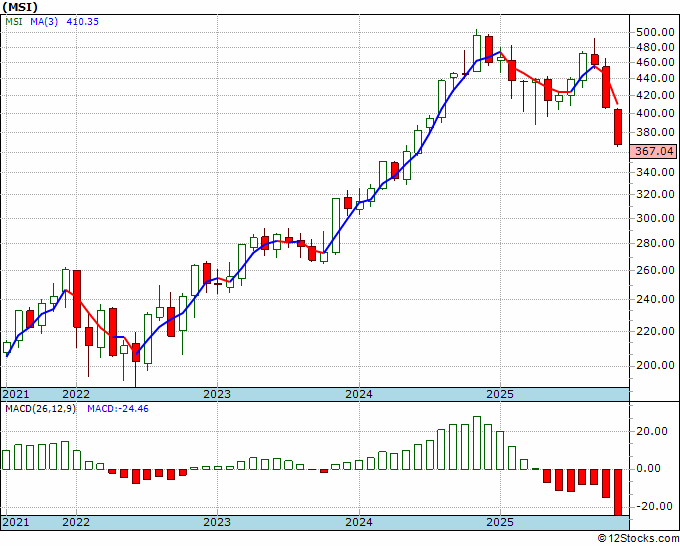
Task: Click the MA(3) indicator label
Action: 44,21
